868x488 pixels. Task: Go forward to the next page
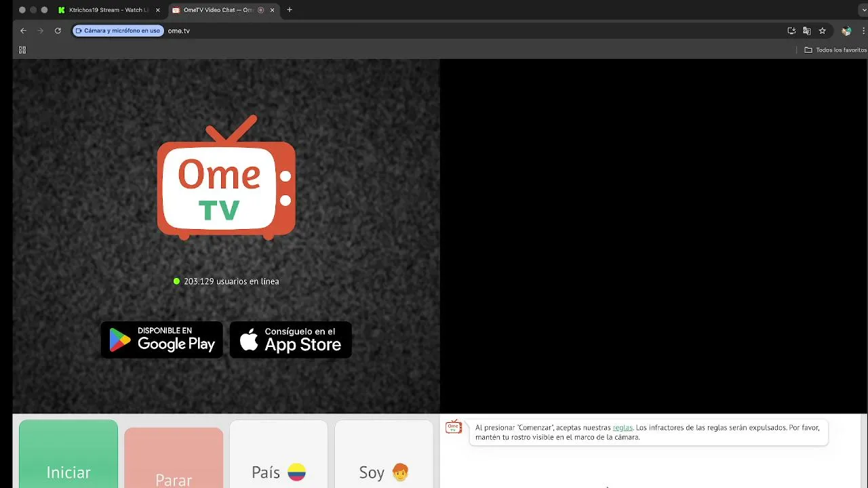pos(40,30)
